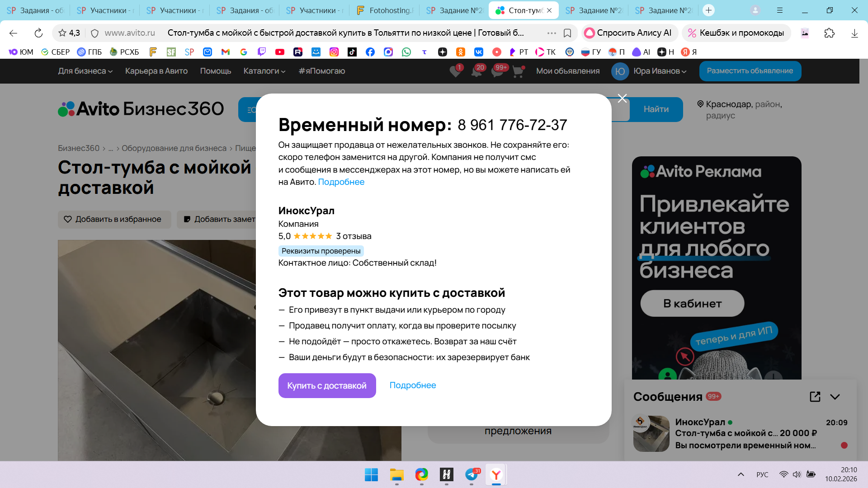Screen dimensions: 868x488
Task: Expand the Каталоги menu
Action: coord(264,71)
